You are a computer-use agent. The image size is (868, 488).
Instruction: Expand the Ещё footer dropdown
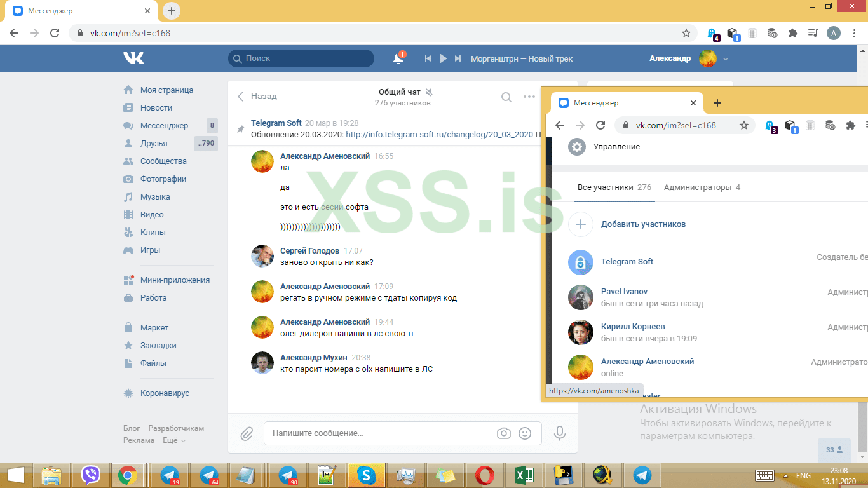(x=174, y=440)
